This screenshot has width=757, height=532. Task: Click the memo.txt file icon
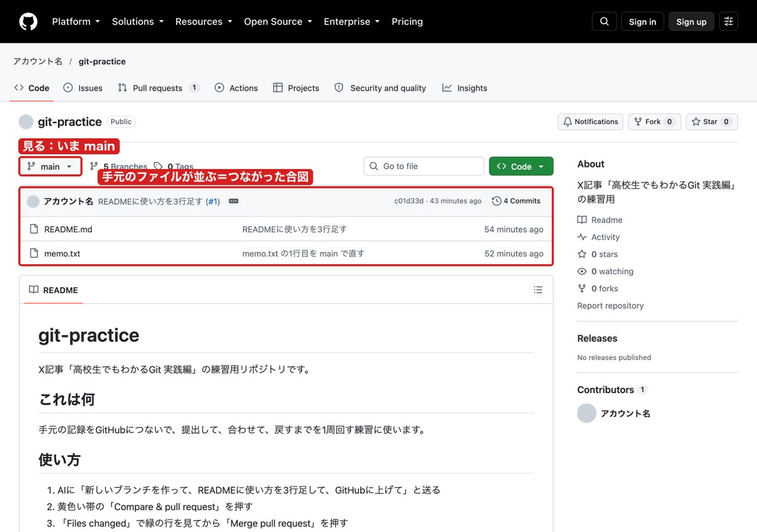(34, 253)
